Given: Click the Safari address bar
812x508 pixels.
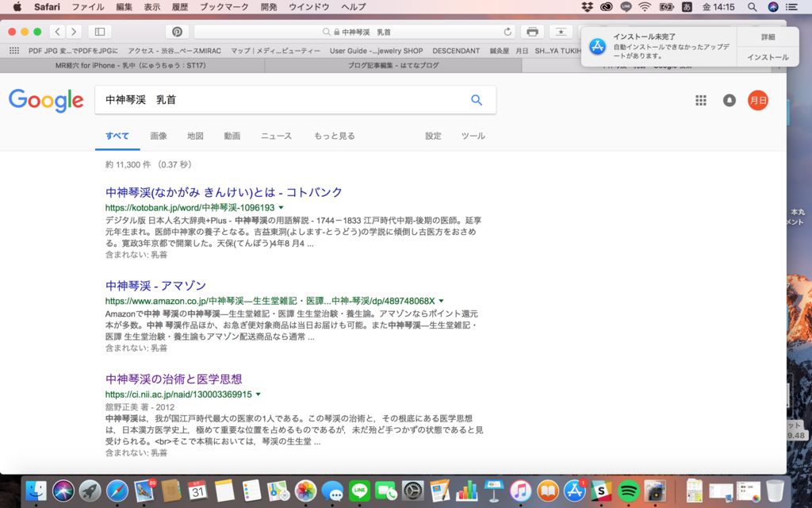Looking at the screenshot, I should coord(356,32).
